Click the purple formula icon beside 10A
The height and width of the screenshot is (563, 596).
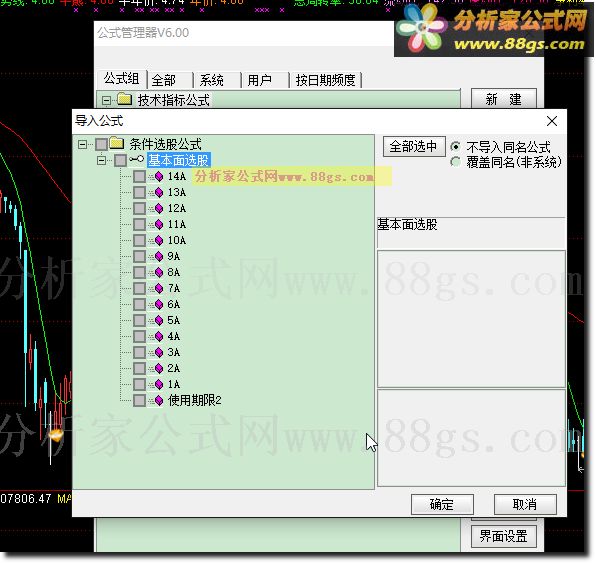pos(159,240)
